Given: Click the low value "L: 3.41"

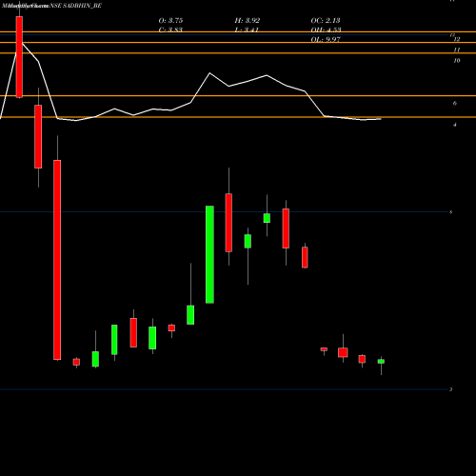Looking at the screenshot, I should coord(248,30).
